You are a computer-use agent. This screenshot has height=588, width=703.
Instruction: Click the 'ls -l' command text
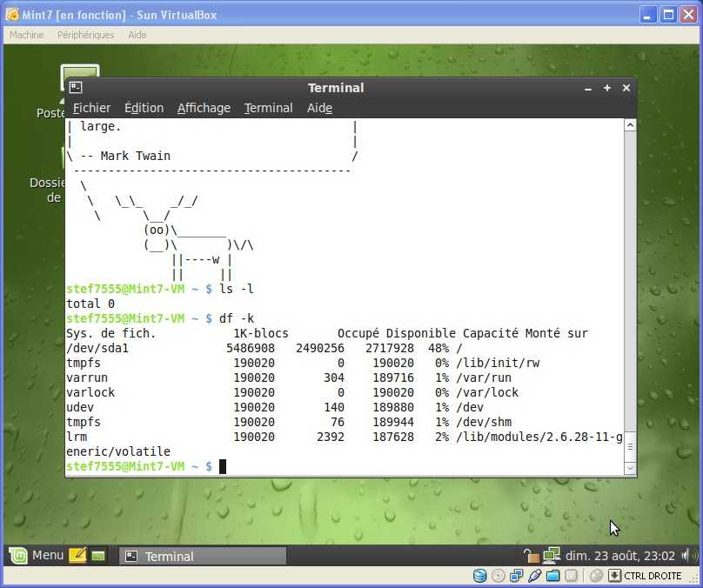pos(237,289)
